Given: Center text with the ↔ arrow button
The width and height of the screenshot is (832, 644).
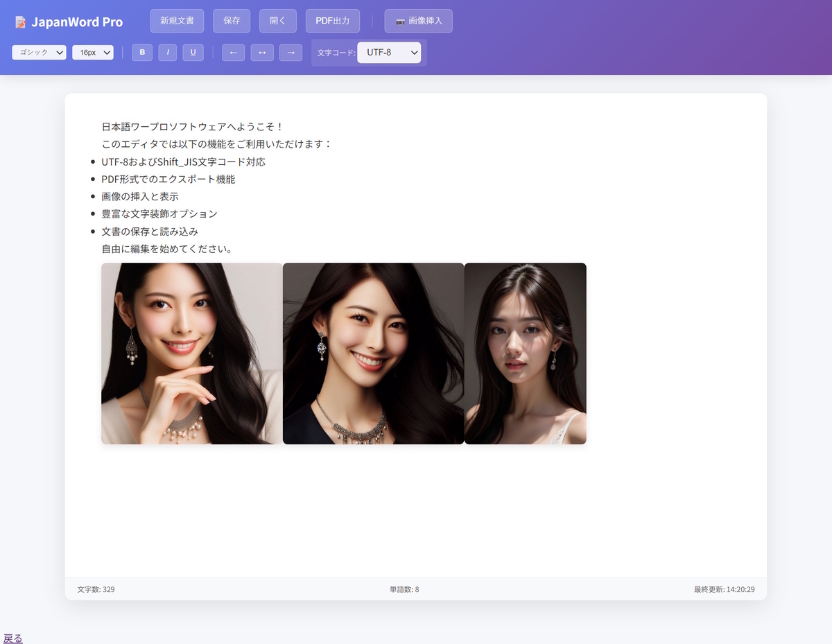Looking at the screenshot, I should [x=262, y=52].
